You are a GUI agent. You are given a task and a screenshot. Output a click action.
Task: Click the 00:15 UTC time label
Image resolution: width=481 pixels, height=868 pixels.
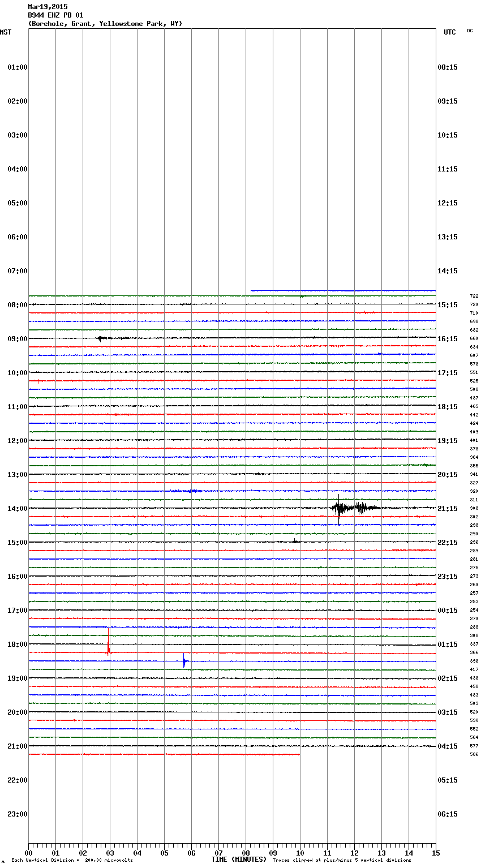pos(448,611)
